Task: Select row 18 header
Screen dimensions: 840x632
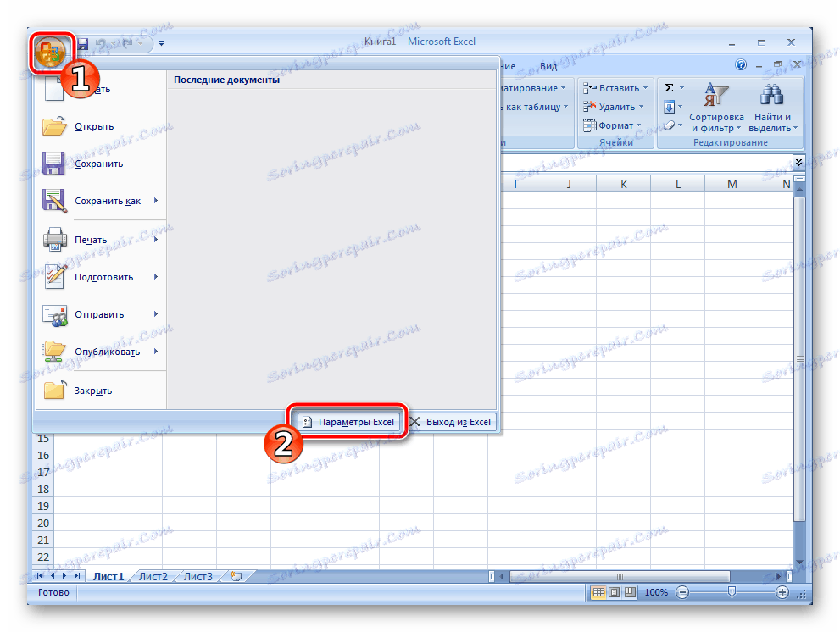Action: [43, 490]
